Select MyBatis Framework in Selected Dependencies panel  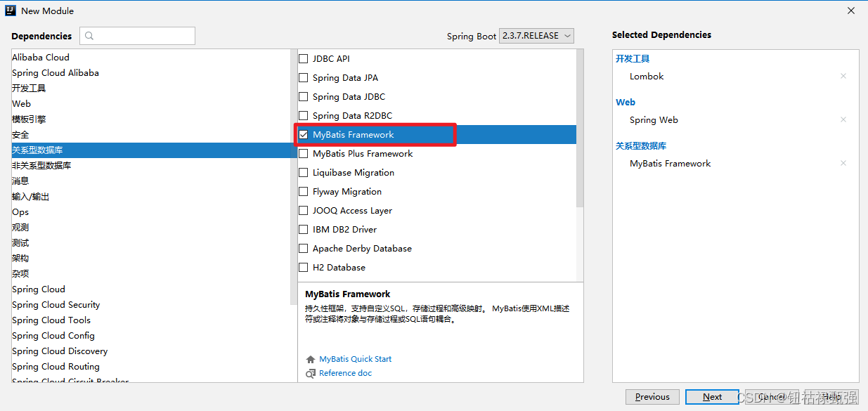pyautogui.click(x=671, y=163)
